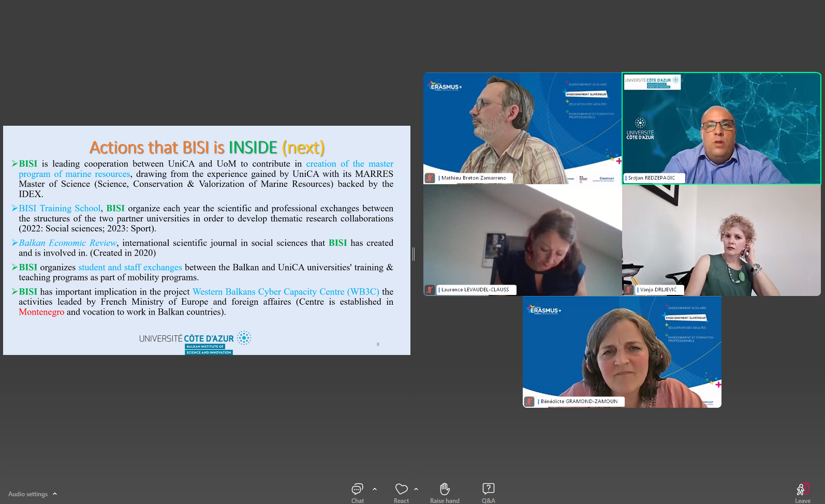Viewport: 825px width, 504px height.
Task: Click 'Western Balkans Cyber Capacity Centre (WB3C)' text
Action: (286, 292)
